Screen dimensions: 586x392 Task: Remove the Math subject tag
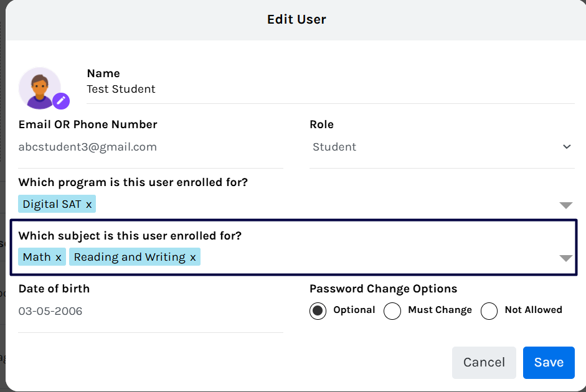pos(59,258)
